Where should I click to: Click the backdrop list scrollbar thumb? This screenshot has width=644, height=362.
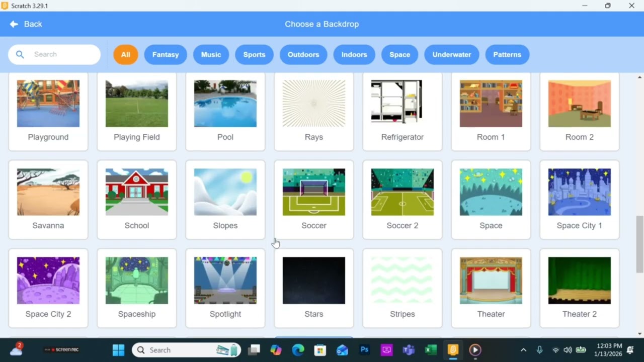click(x=639, y=244)
